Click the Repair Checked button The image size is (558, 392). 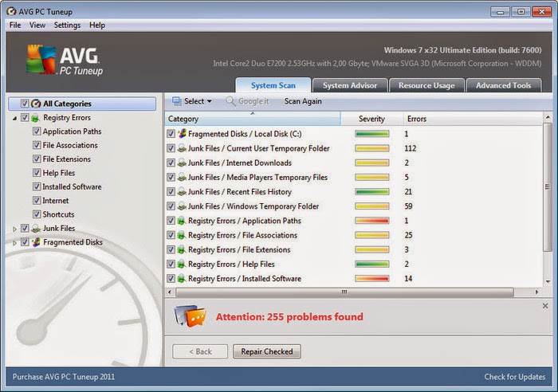267,351
